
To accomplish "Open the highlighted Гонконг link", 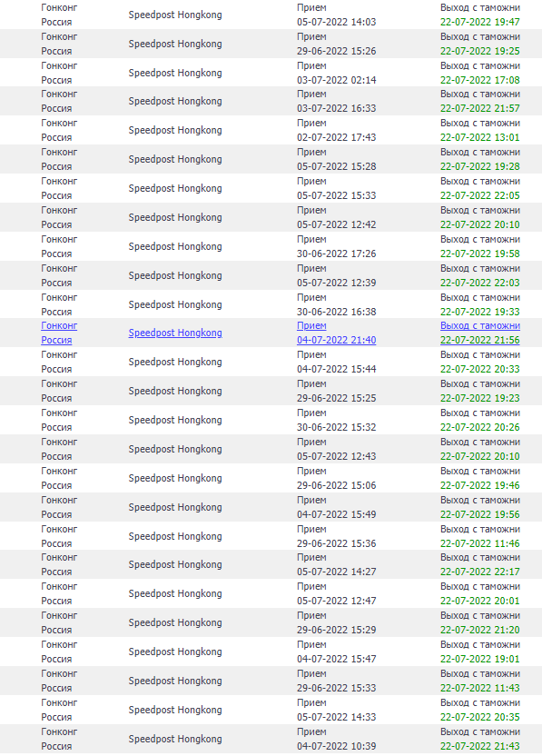I will 59,326.
